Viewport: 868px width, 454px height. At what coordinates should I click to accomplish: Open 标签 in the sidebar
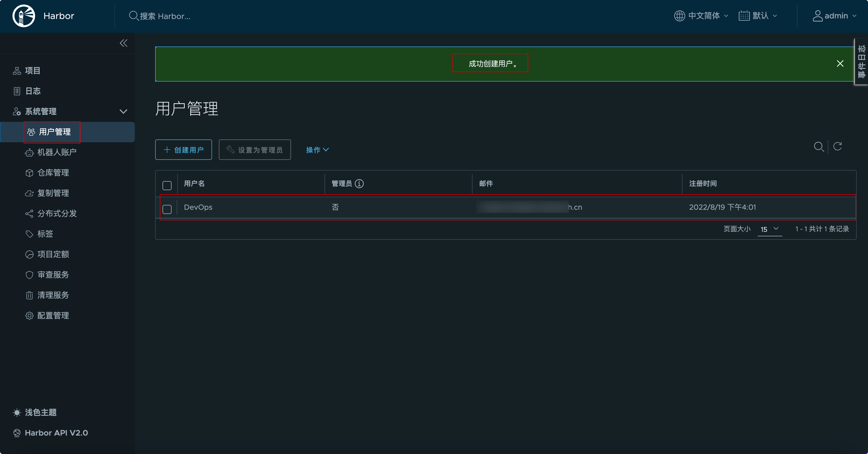[x=45, y=234]
